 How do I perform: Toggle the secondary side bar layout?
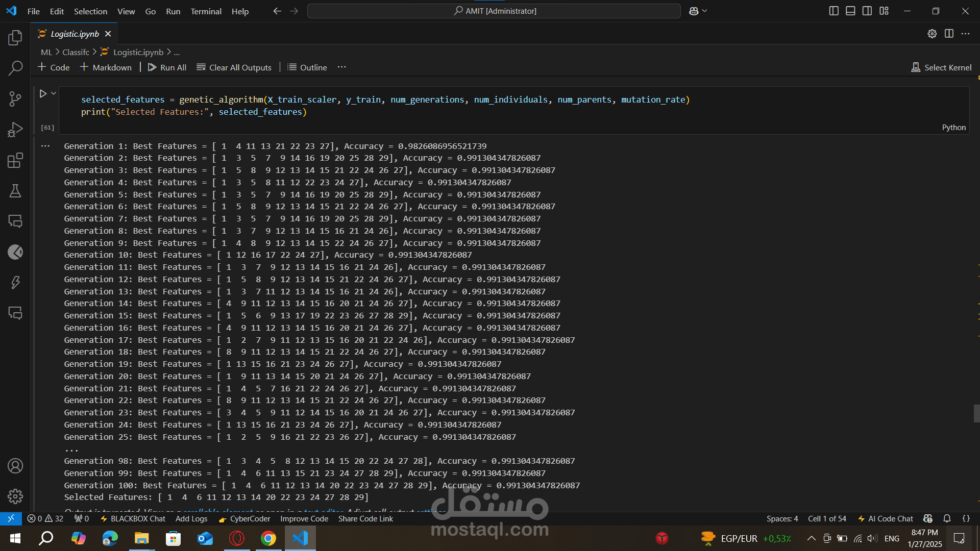(867, 11)
